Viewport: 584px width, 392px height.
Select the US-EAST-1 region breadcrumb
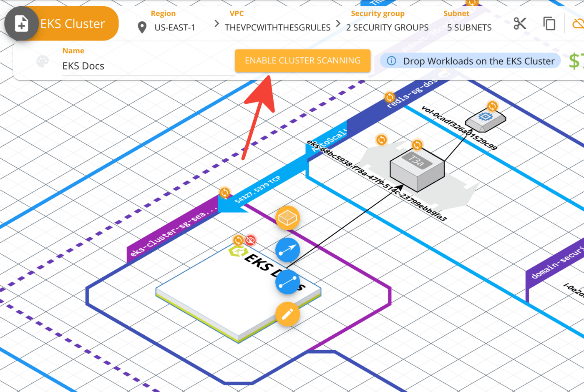[x=175, y=28]
